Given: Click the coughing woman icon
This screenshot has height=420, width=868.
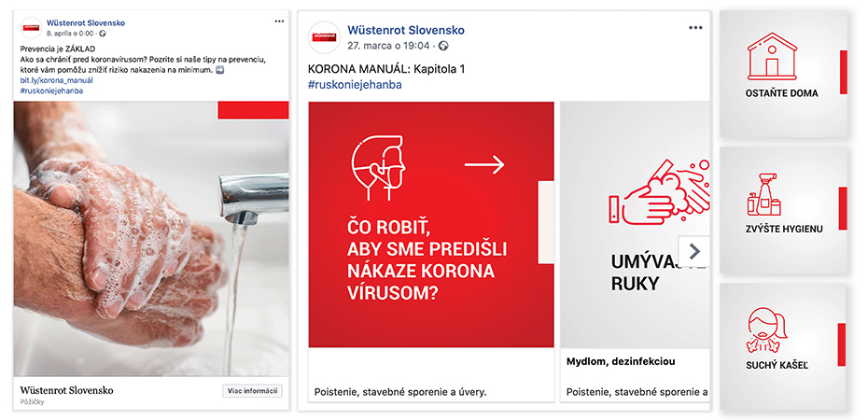Looking at the screenshot, I should pos(766,330).
